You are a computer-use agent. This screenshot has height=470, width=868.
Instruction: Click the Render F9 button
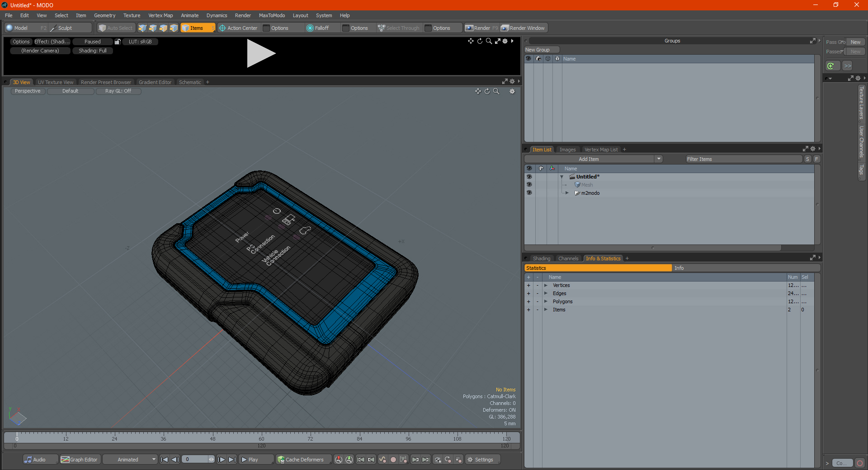point(481,28)
